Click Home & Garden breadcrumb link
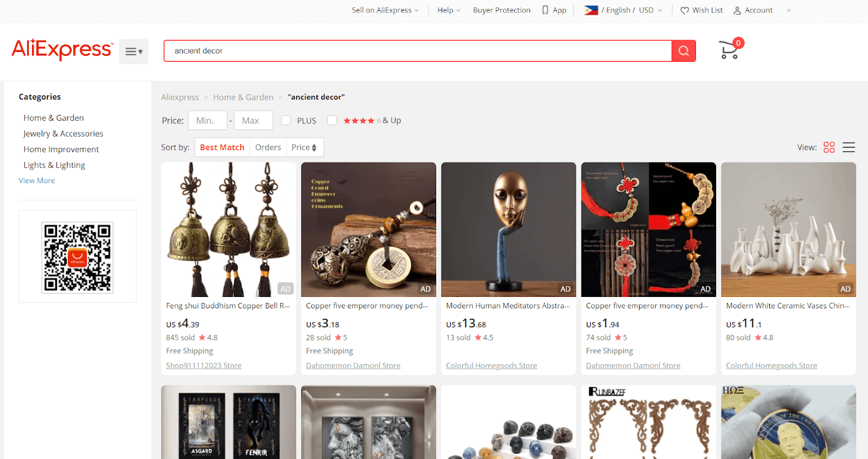Screen dimensions: 868x459 click(243, 97)
